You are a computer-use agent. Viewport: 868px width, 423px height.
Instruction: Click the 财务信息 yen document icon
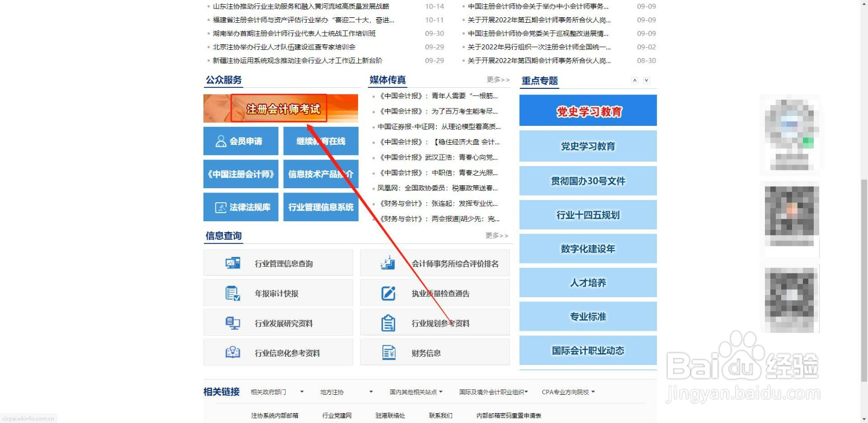tap(389, 353)
